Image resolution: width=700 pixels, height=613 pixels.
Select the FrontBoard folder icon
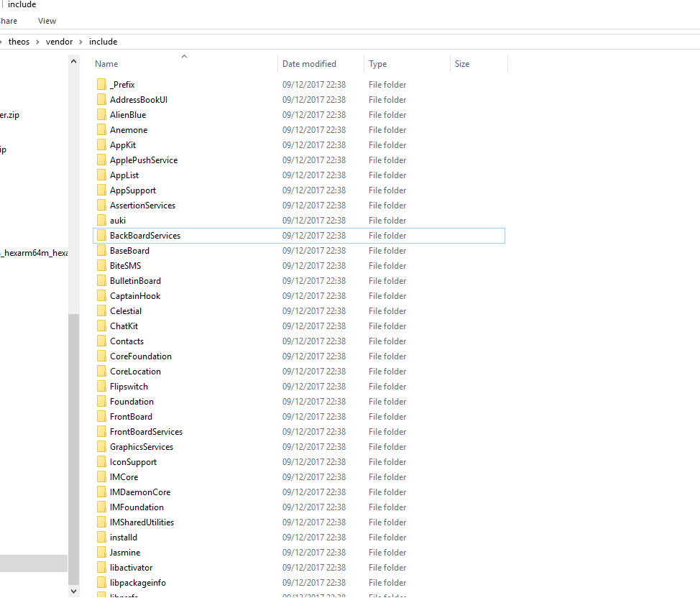click(102, 417)
